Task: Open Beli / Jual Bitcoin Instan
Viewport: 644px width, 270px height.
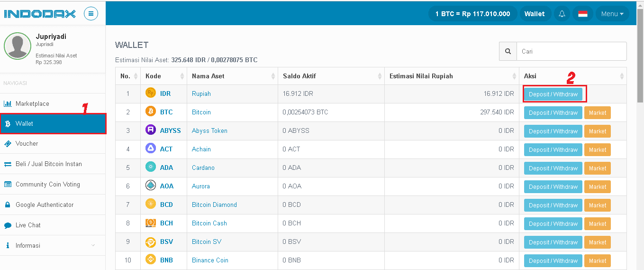Action: click(x=53, y=164)
